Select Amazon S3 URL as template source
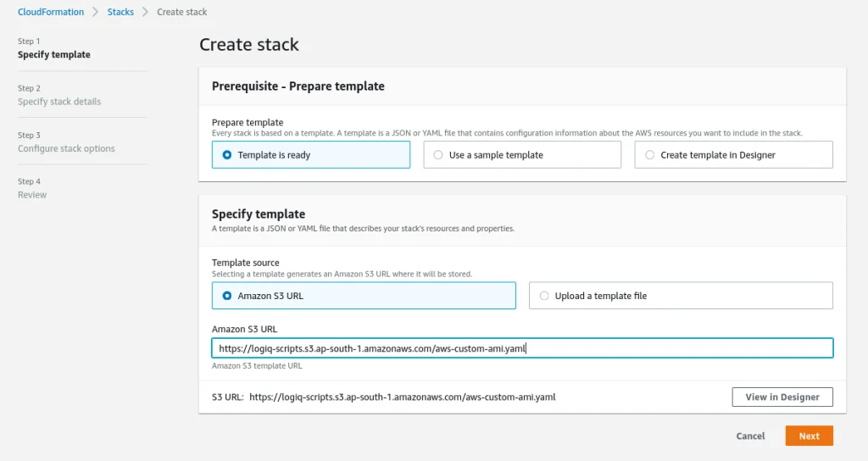Viewport: 868px width, 461px height. coord(226,296)
